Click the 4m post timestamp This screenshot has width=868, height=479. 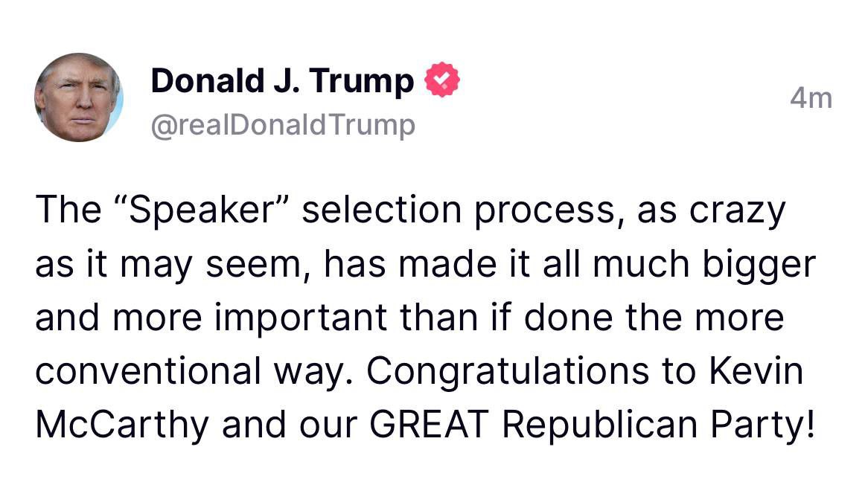coord(810,97)
